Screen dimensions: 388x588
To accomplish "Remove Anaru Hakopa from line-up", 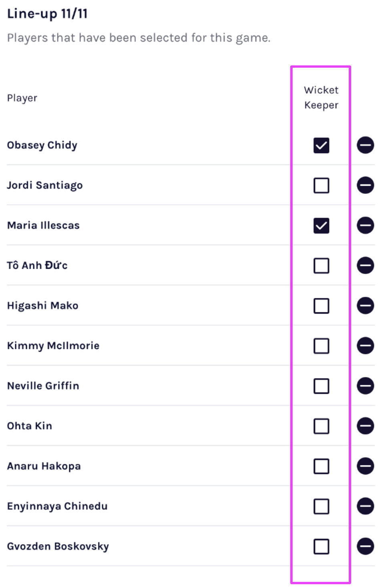I will point(365,466).
